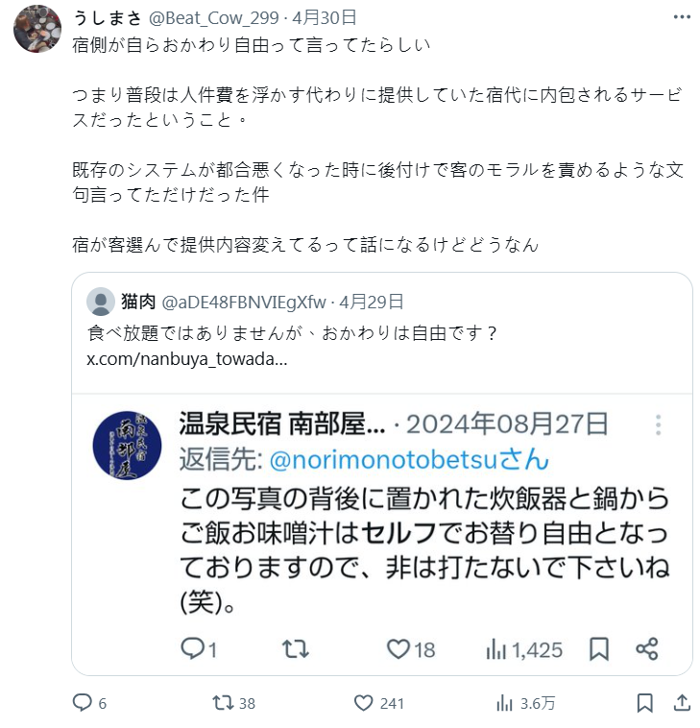Share the main tweet via upload icon

point(681,703)
